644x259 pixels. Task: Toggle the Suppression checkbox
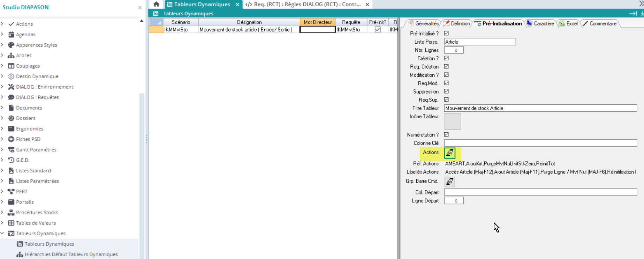(x=446, y=91)
